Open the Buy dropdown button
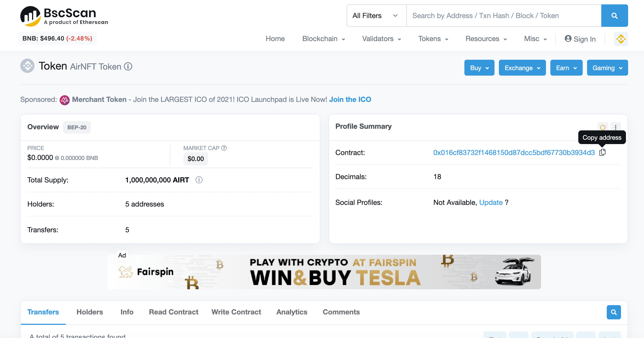 click(x=479, y=68)
